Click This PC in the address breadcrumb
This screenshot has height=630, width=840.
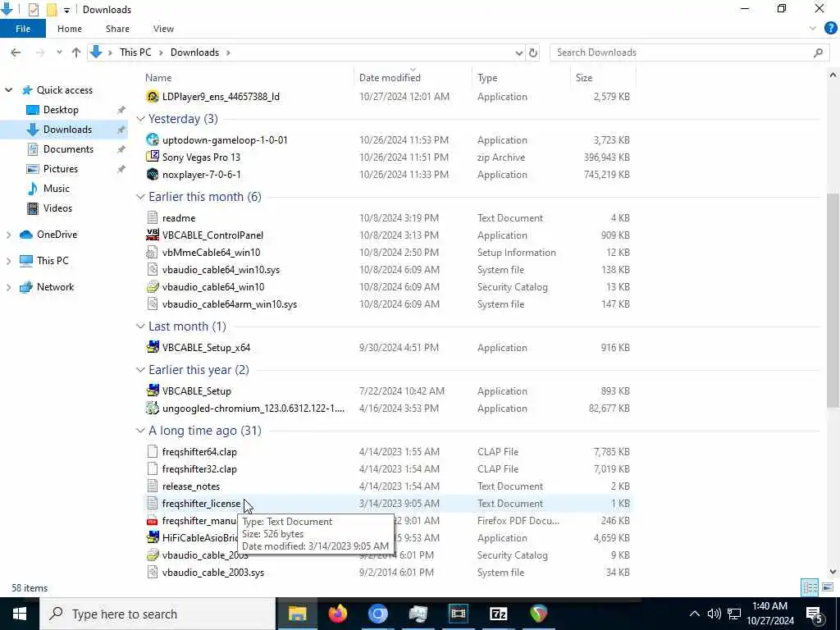135,52
